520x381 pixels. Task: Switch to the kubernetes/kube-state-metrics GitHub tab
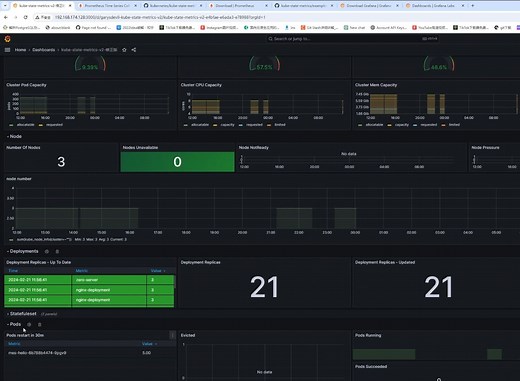click(173, 6)
